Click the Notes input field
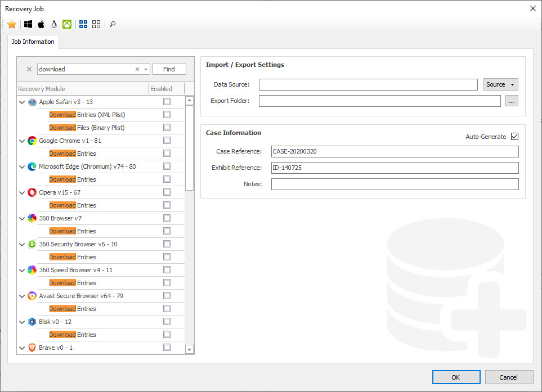This screenshot has width=542, height=392. (x=395, y=184)
